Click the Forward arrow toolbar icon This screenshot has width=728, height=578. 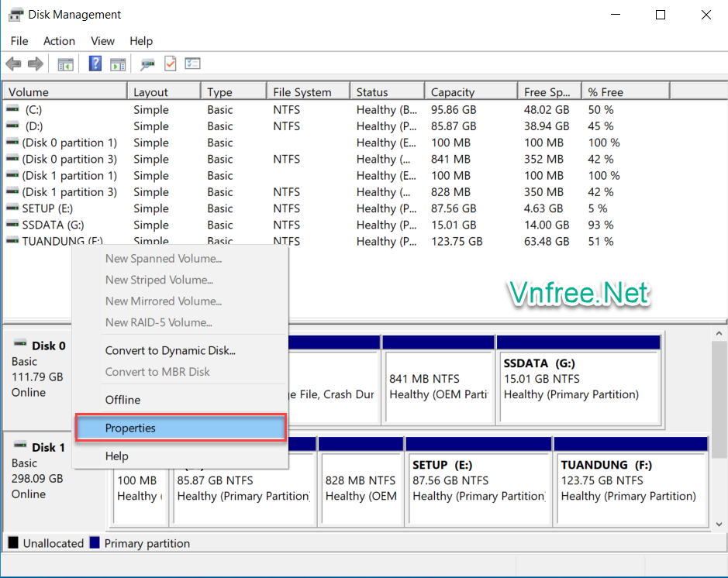click(x=35, y=64)
